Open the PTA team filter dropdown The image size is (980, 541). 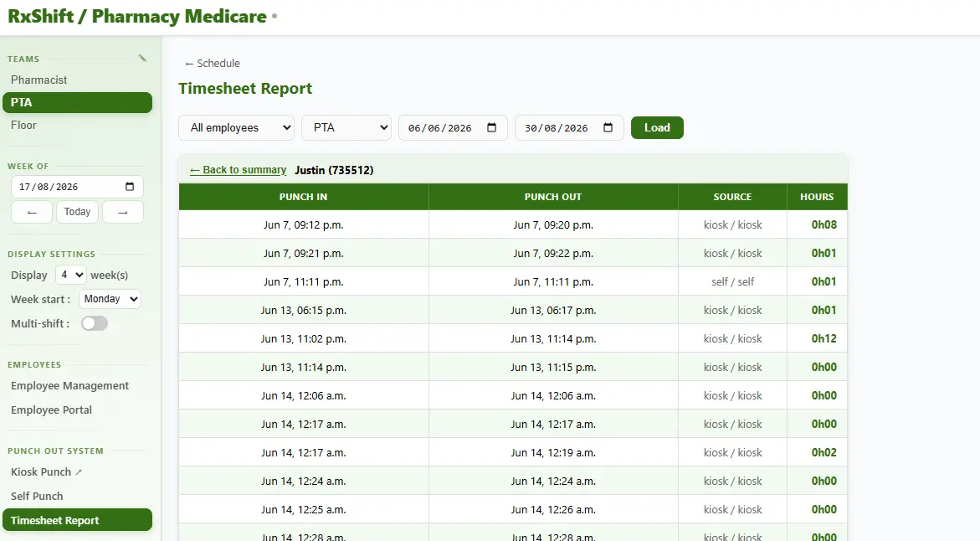click(x=346, y=127)
